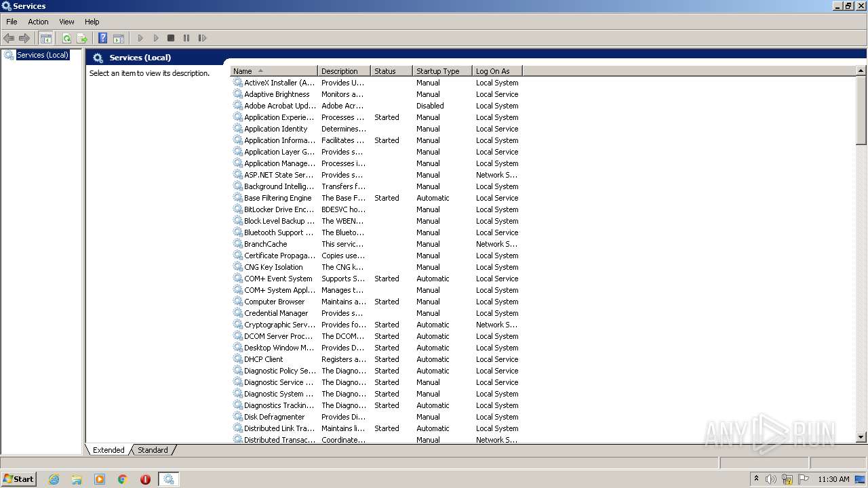Switch to the Extended tab

click(108, 450)
